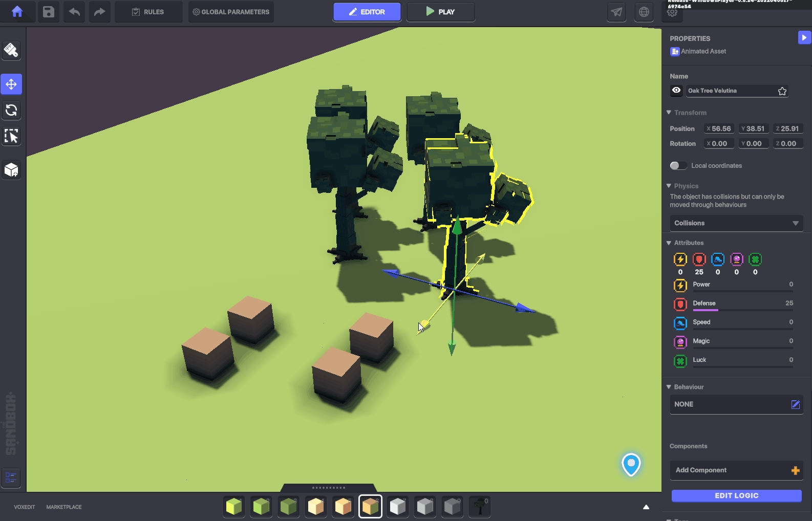Click Add Component button

pos(736,470)
